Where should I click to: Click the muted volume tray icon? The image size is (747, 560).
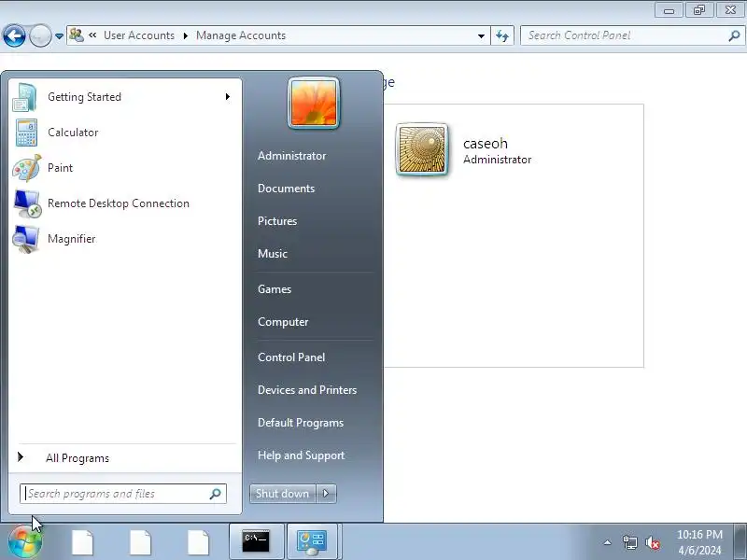[652, 542]
